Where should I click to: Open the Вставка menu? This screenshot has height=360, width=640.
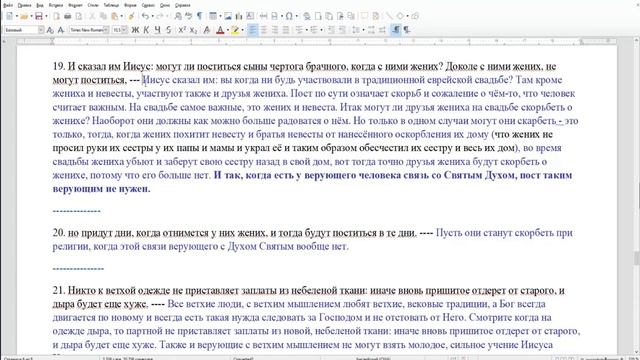[56, 5]
